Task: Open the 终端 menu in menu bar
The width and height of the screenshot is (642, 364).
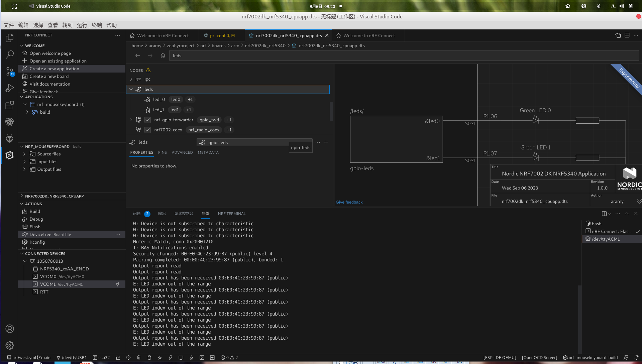Action: coord(97,25)
